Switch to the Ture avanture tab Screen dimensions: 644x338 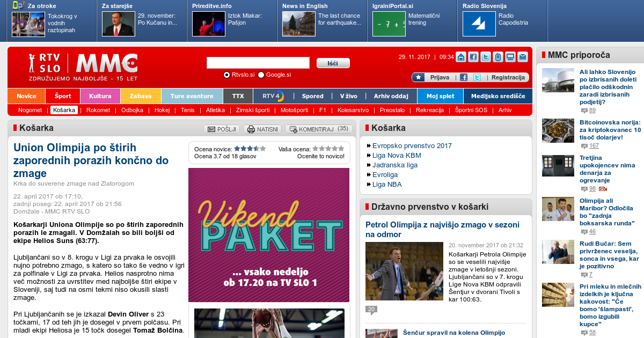click(192, 96)
